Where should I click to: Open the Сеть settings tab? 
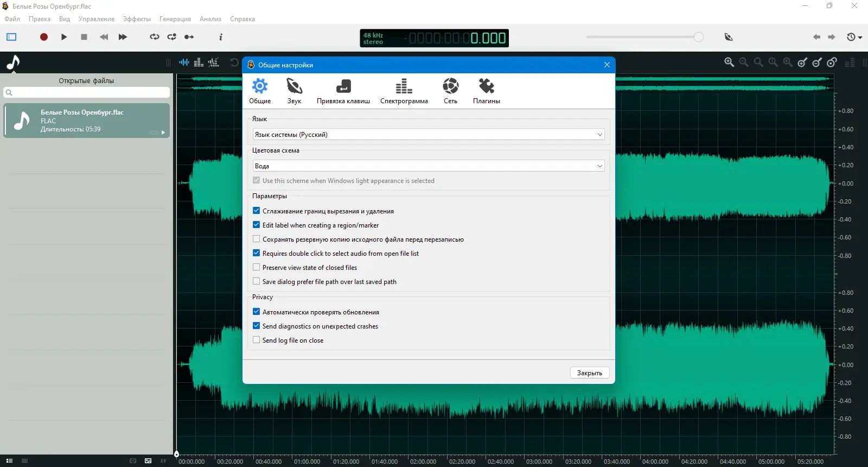point(450,91)
